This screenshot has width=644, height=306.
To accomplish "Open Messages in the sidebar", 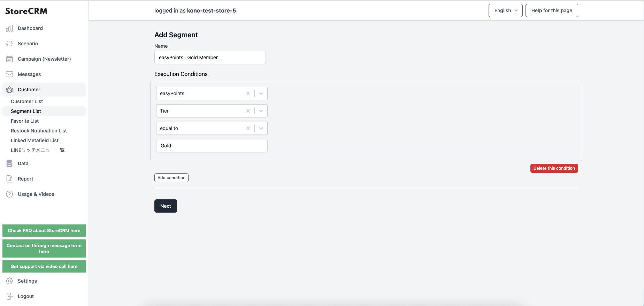I will pos(44,74).
